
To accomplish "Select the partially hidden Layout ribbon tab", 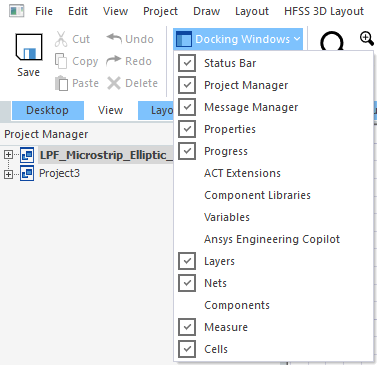I will tap(156, 110).
